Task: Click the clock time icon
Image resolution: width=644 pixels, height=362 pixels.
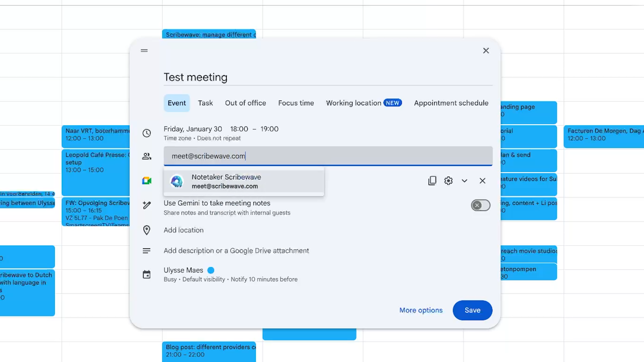Action: [x=147, y=133]
